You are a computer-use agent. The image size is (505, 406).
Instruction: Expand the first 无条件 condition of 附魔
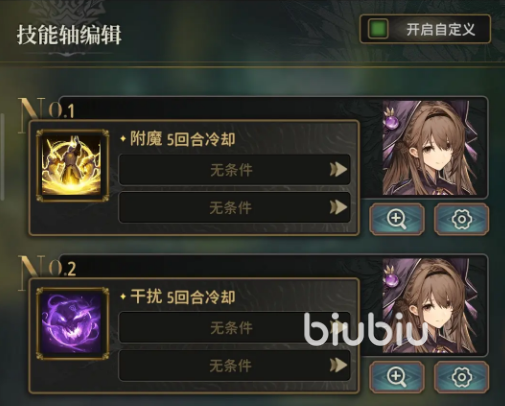pyautogui.click(x=234, y=169)
